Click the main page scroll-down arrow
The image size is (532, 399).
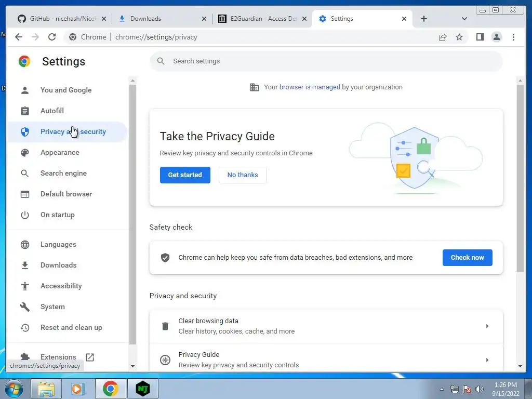tap(520, 366)
